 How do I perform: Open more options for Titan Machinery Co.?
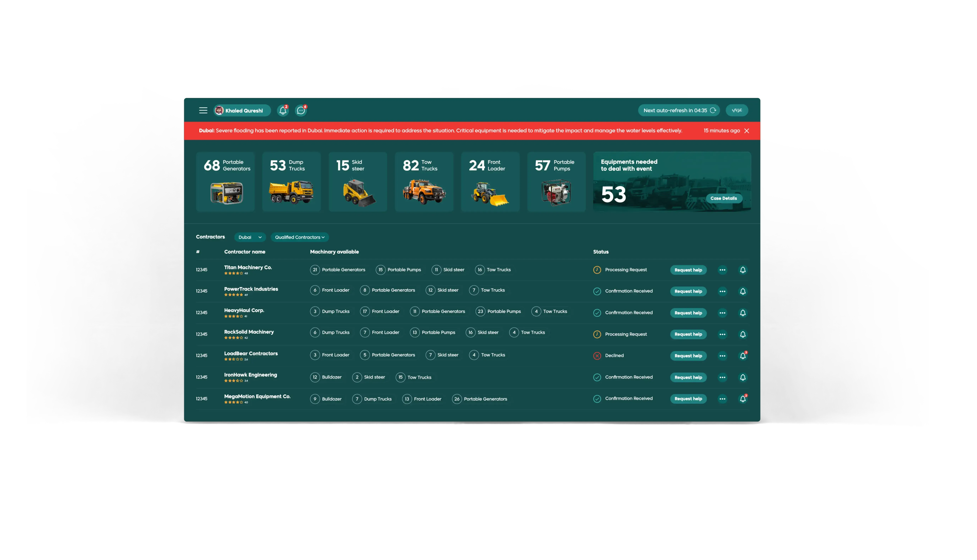coord(722,270)
